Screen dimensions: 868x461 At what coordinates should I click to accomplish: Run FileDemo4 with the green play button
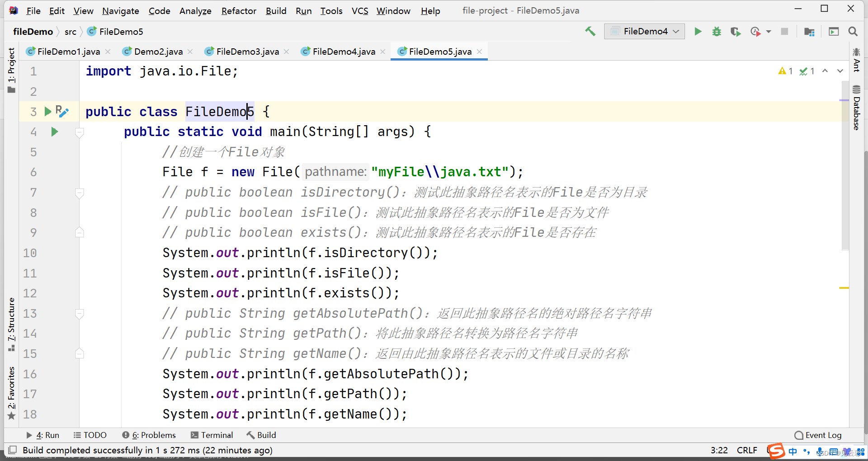click(x=698, y=31)
